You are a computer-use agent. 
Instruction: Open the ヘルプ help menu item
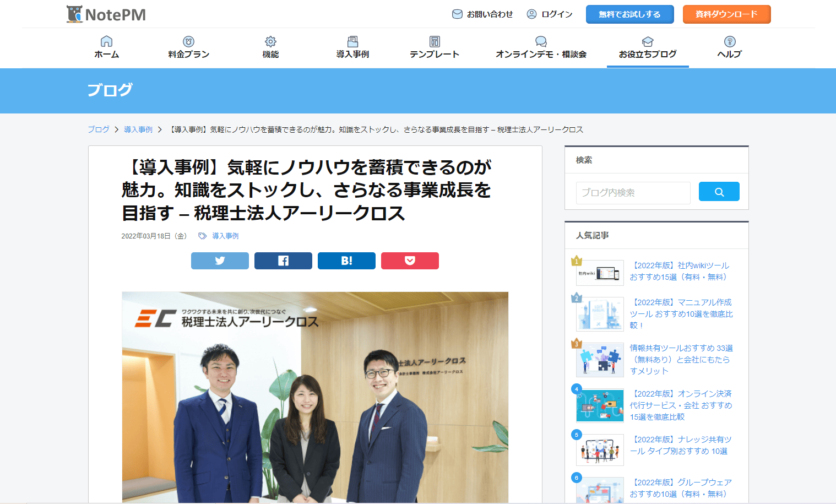730,47
